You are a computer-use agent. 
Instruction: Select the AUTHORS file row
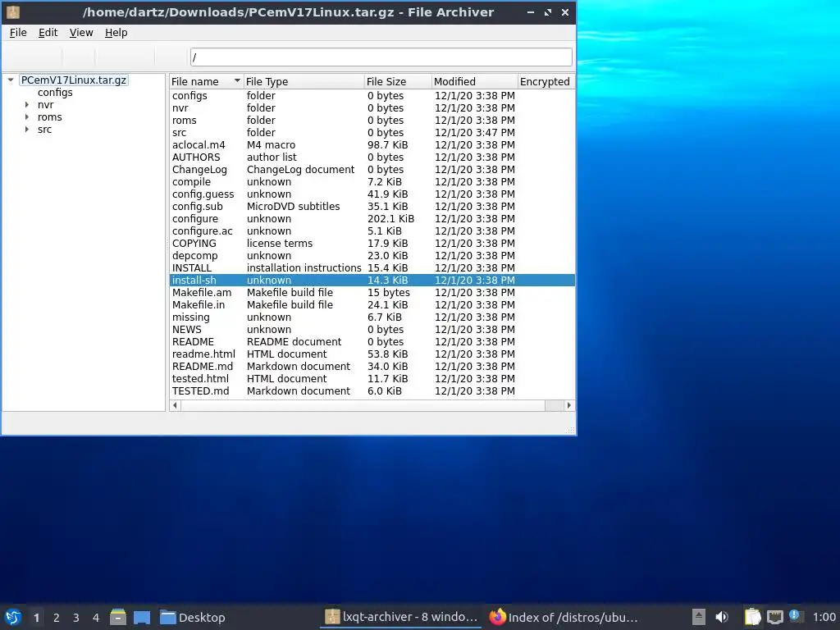click(372, 157)
